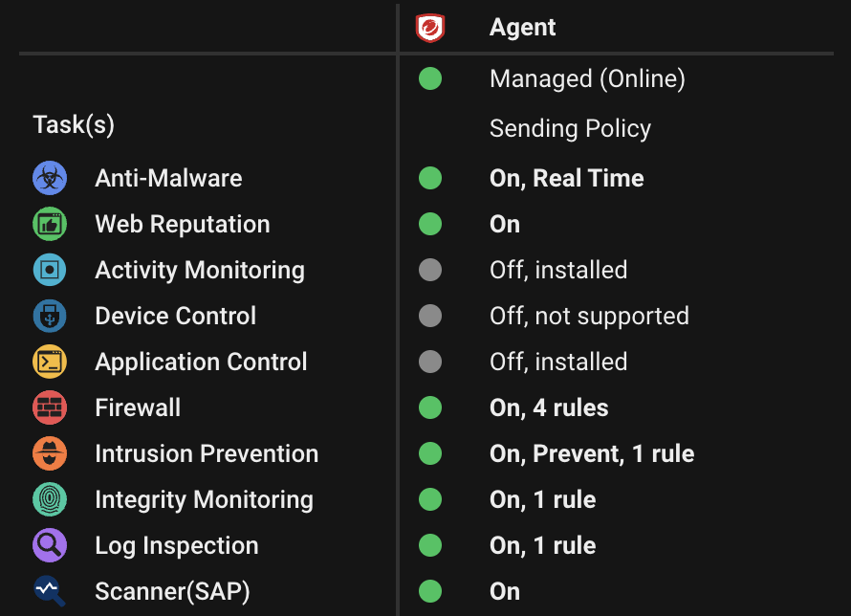Click the Trend Micro shield logo
This screenshot has width=851, height=616.
(x=429, y=27)
